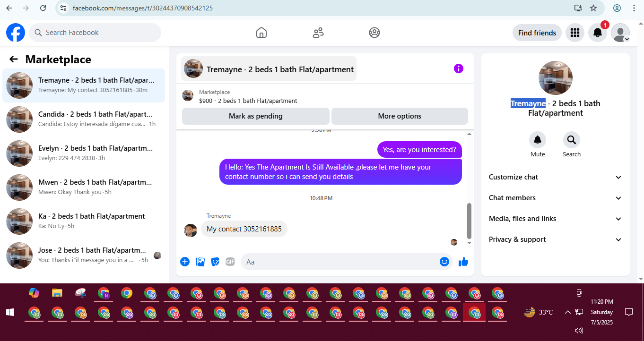
Task: Open the $900 listing link in the chat header
Action: click(x=248, y=101)
